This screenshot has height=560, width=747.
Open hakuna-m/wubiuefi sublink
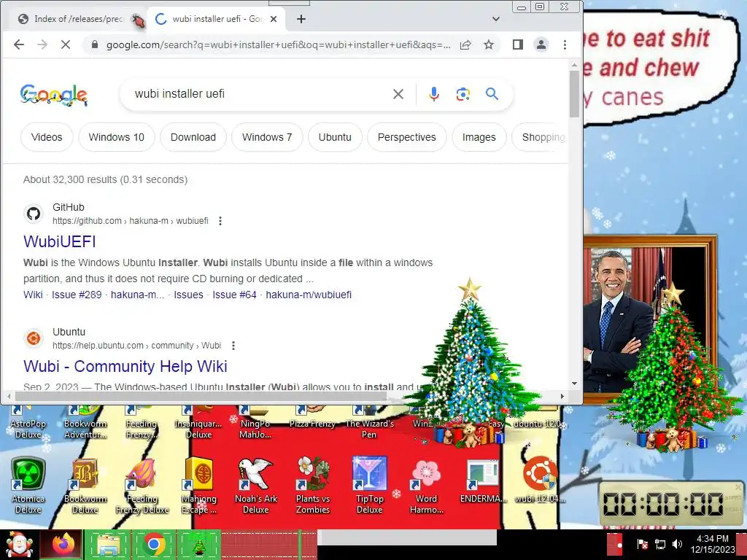[x=309, y=295]
